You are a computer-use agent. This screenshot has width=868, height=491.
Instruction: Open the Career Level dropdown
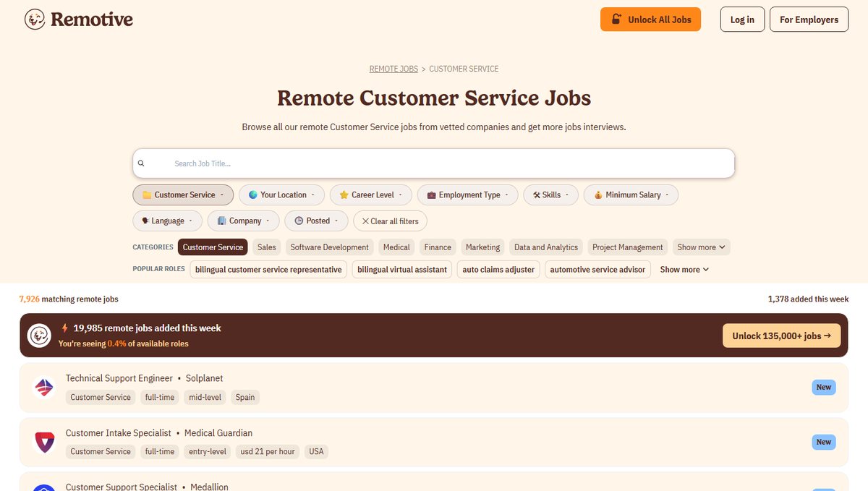click(x=371, y=195)
